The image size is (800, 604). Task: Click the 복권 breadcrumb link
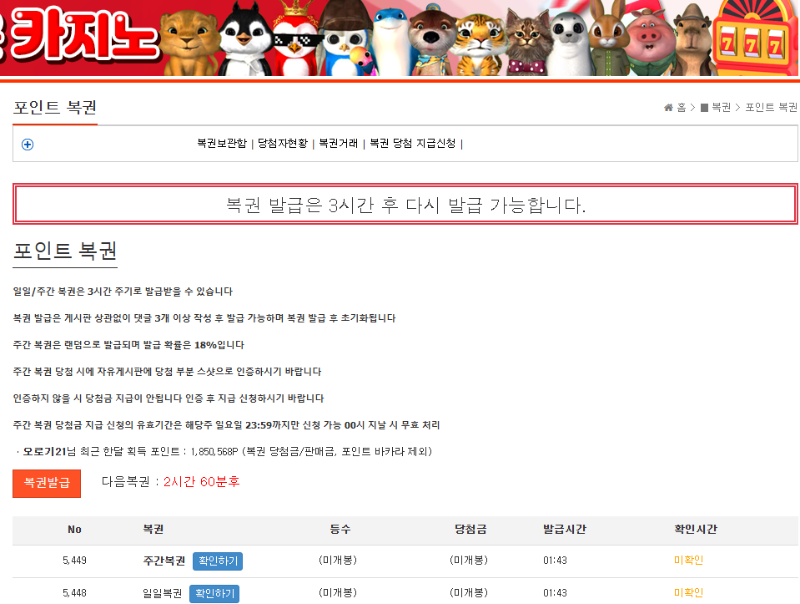[x=720, y=107]
